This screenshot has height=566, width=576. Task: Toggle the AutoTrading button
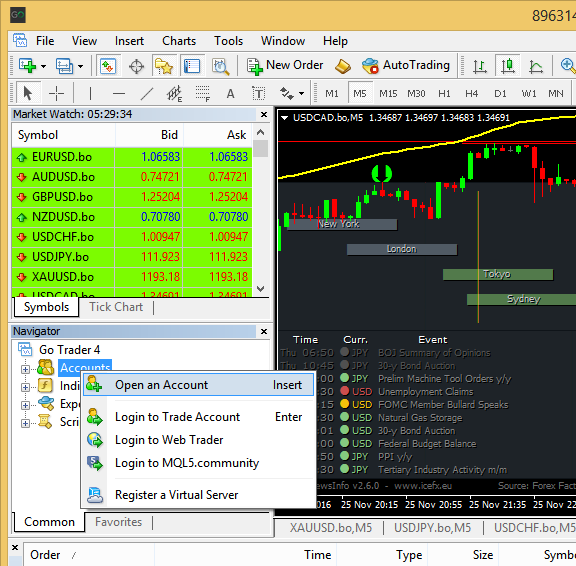coord(406,65)
